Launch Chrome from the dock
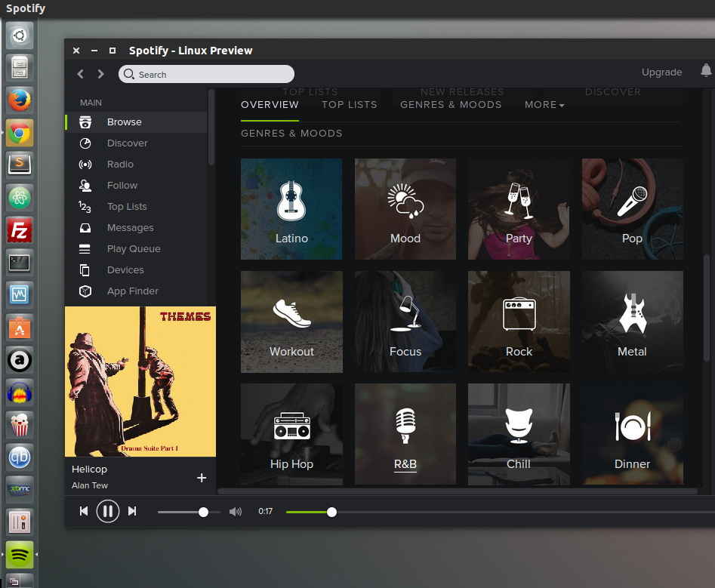 [20, 133]
